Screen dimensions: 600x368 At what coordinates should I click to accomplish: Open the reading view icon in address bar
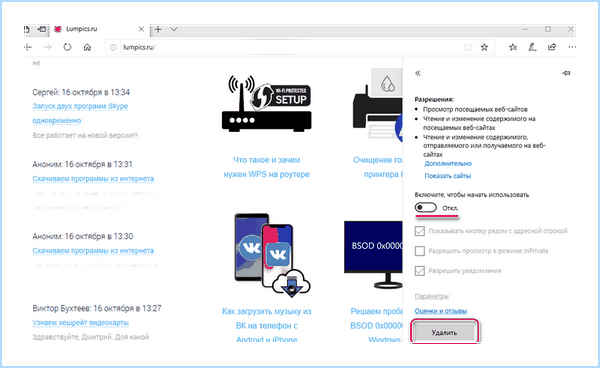468,47
